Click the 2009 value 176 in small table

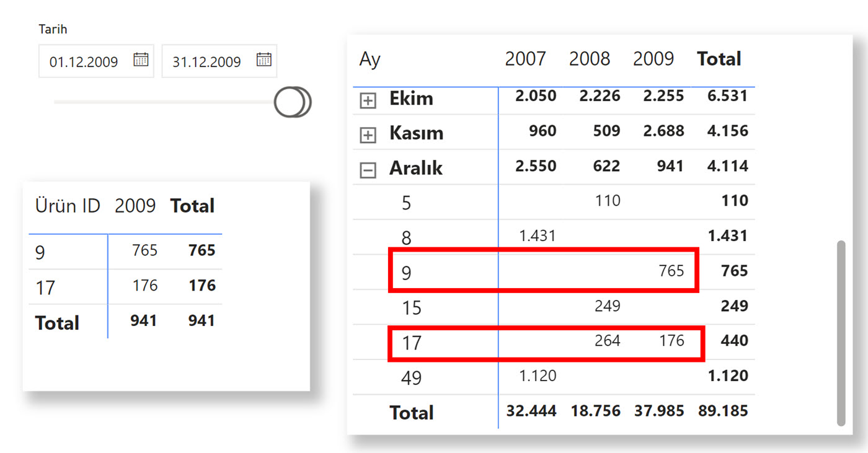[x=145, y=286]
